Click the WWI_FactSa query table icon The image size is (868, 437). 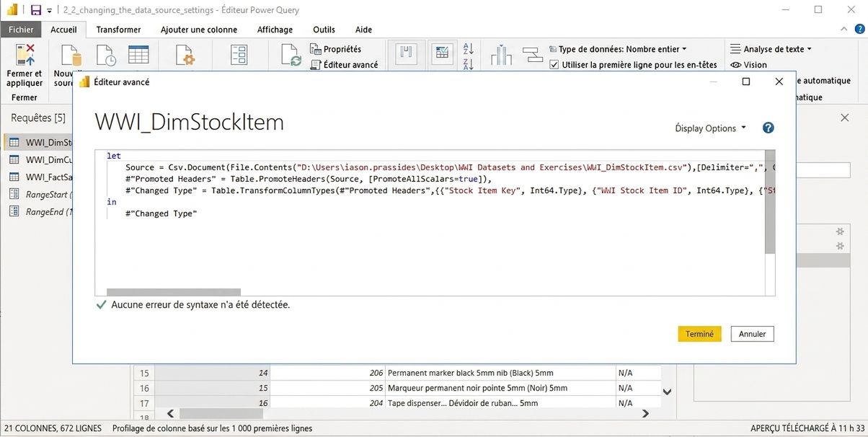14,177
